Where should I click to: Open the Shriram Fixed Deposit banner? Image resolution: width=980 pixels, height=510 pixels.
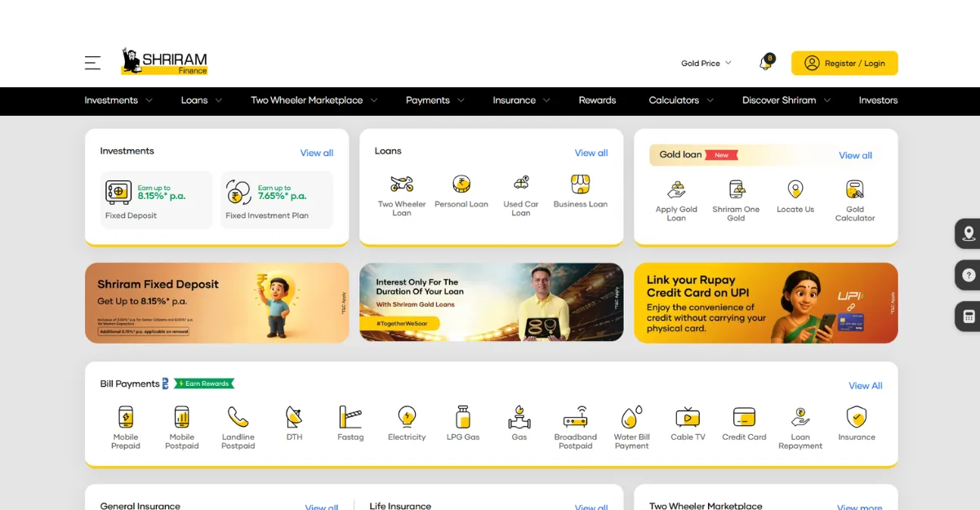[x=216, y=302]
